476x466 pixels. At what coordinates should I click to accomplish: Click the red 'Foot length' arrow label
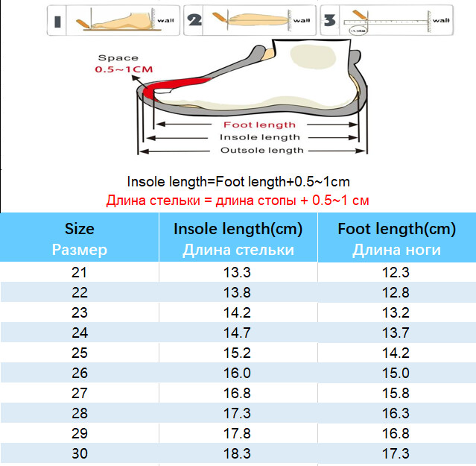pyautogui.click(x=259, y=125)
